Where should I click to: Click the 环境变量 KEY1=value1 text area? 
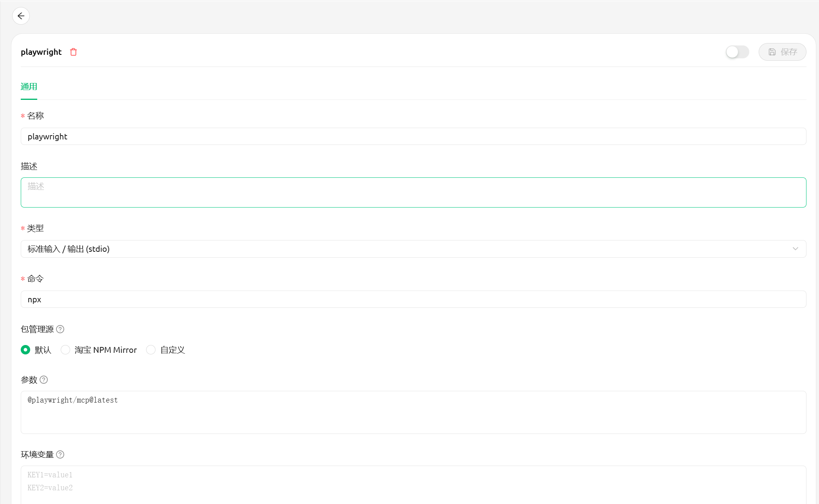click(413, 484)
